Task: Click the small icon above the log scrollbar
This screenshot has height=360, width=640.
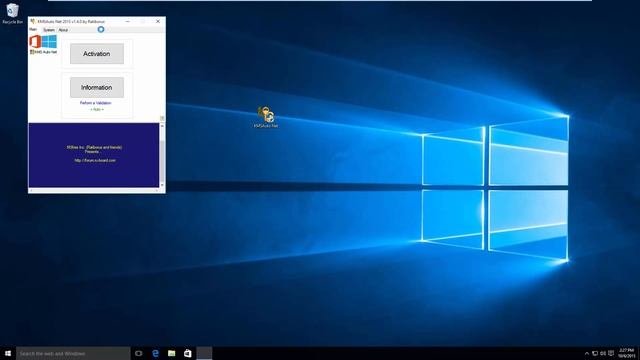Action: pos(162,118)
